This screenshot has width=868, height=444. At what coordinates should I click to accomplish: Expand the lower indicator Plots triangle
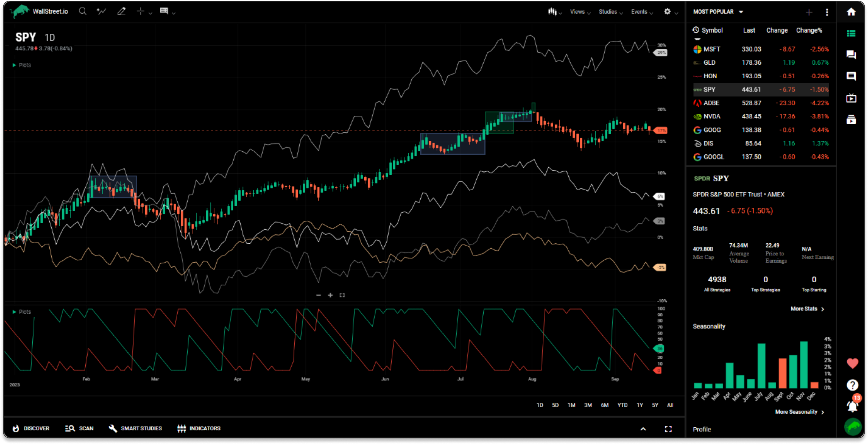click(14, 312)
